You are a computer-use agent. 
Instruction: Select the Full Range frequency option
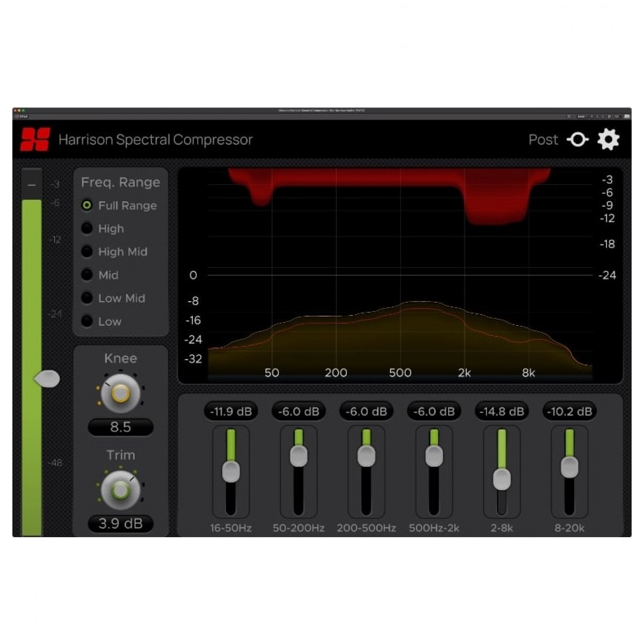point(87,206)
